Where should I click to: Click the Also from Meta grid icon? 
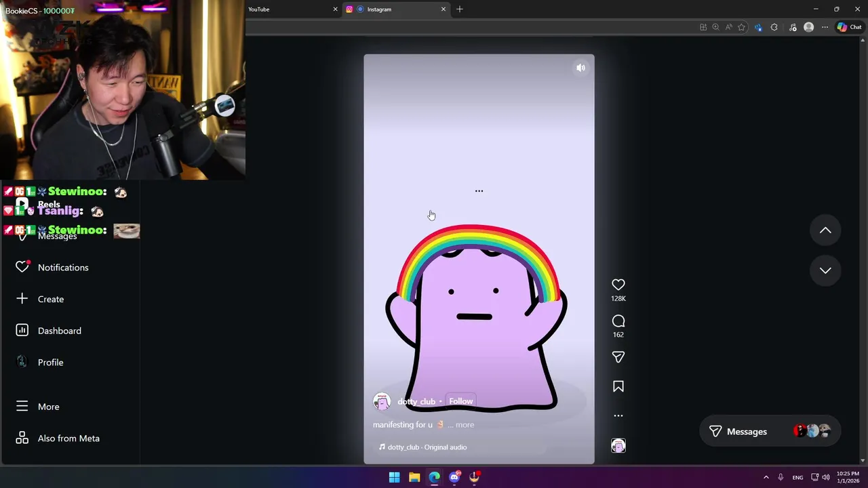point(22,438)
